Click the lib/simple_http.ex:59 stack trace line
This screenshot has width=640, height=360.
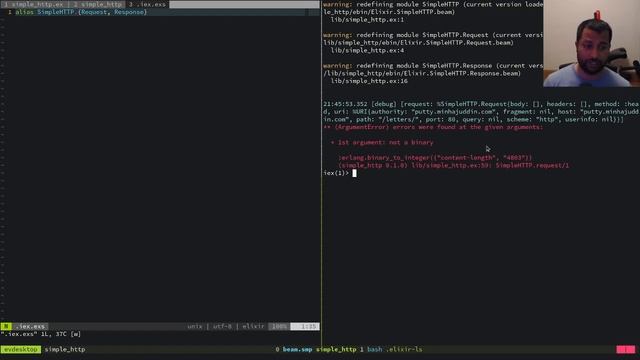point(453,165)
